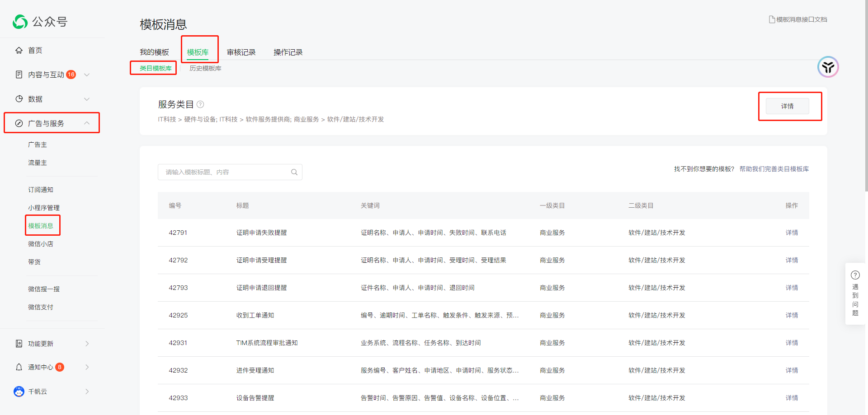
Task: Open 详情 for template 42932
Action: pyautogui.click(x=792, y=370)
